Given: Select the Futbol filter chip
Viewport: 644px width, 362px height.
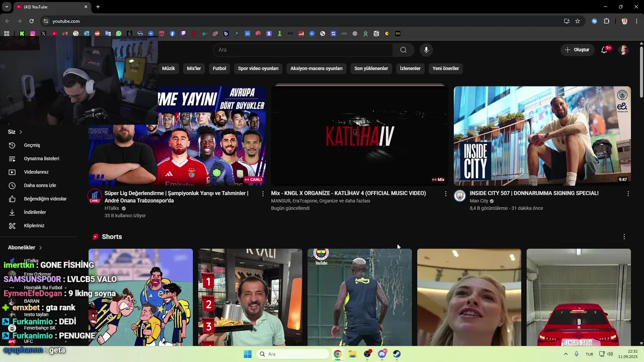Looking at the screenshot, I should pyautogui.click(x=219, y=68).
